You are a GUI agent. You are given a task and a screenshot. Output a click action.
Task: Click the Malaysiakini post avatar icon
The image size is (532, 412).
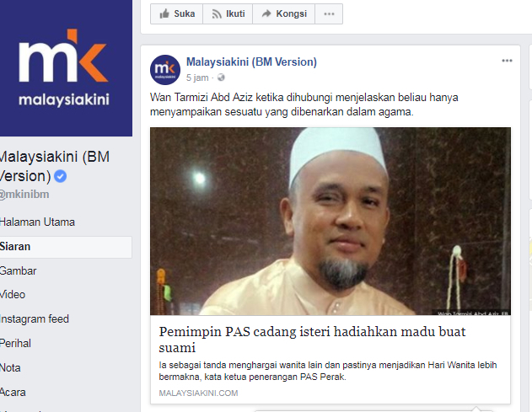[165, 70]
